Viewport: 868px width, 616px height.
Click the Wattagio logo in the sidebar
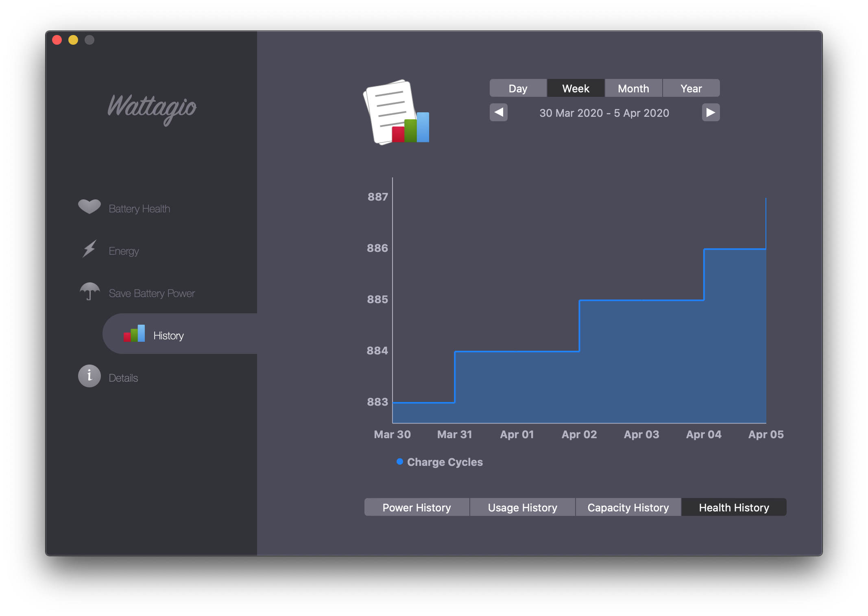pos(152,108)
